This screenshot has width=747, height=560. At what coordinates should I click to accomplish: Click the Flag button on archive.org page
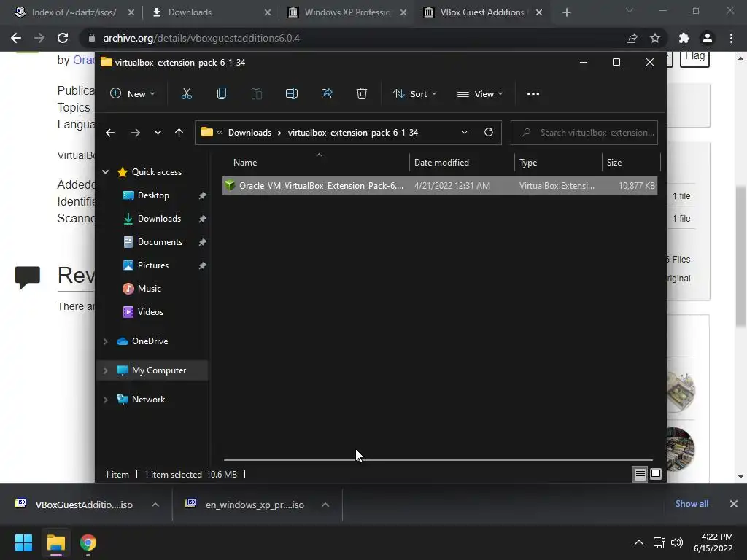click(x=694, y=57)
